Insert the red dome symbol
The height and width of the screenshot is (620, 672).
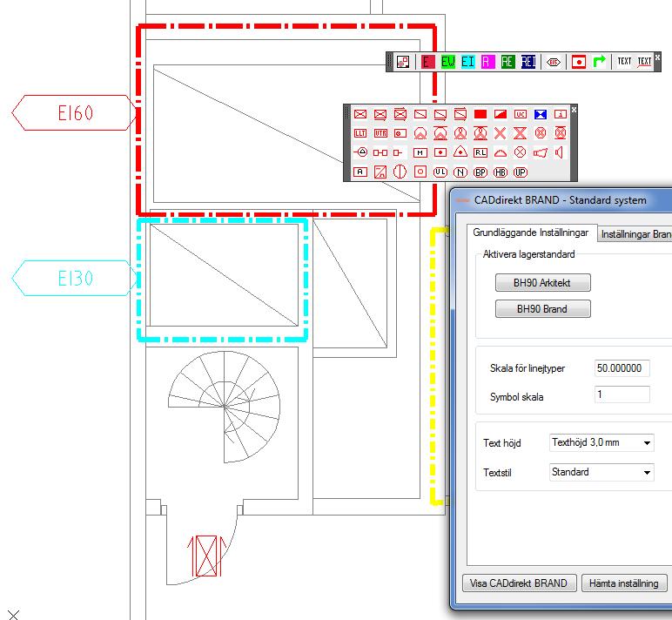pyautogui.click(x=501, y=153)
